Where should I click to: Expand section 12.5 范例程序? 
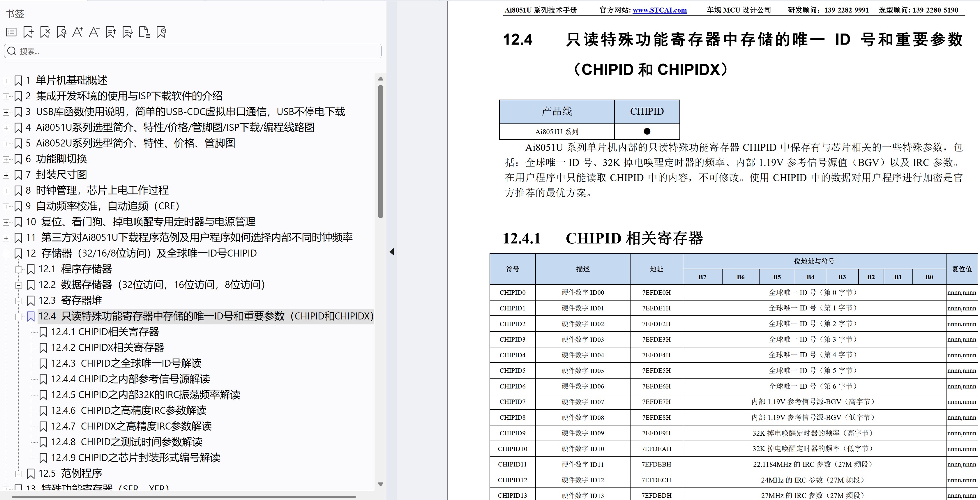click(19, 474)
